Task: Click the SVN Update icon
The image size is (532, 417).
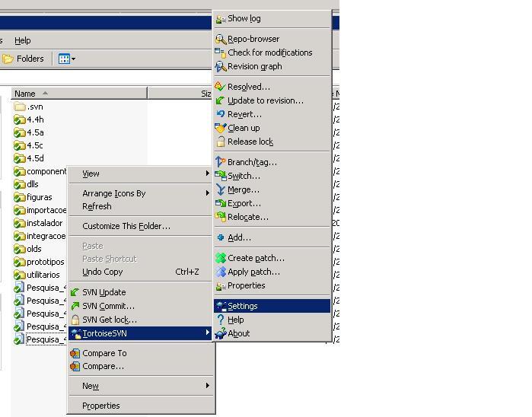Action: [75, 292]
